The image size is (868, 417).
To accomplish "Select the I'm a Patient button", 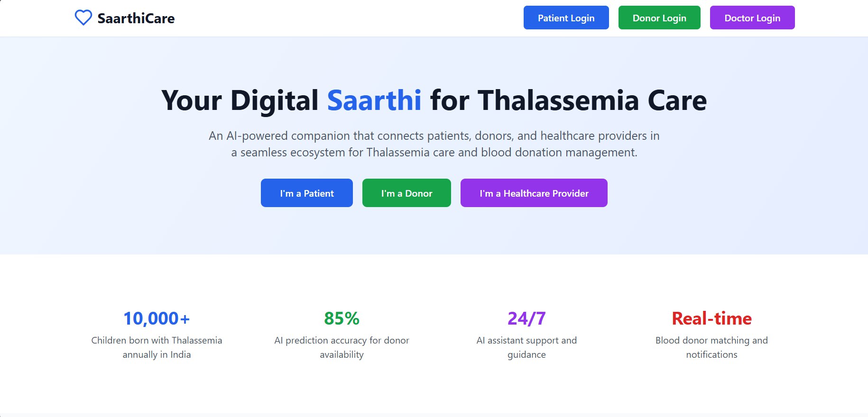I will [307, 193].
